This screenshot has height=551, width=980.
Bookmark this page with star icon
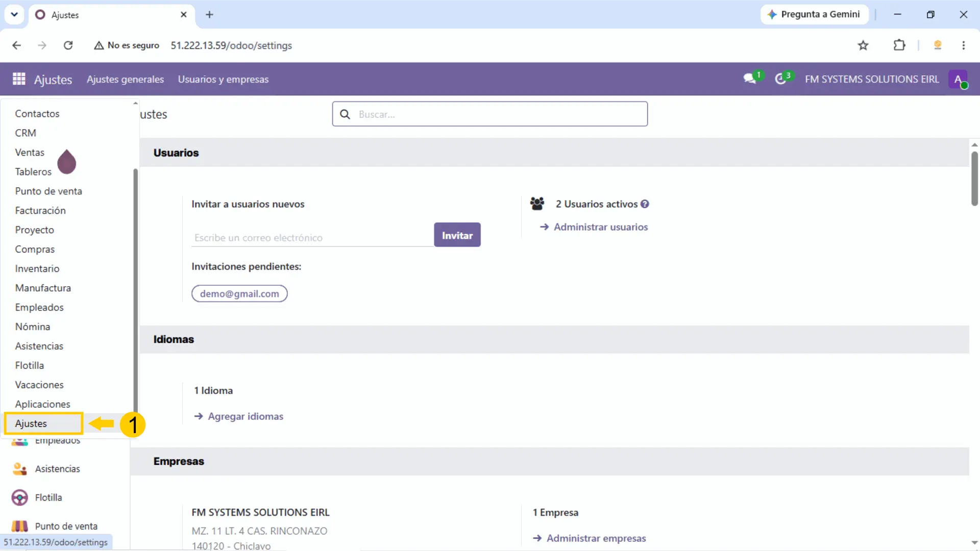[863, 45]
